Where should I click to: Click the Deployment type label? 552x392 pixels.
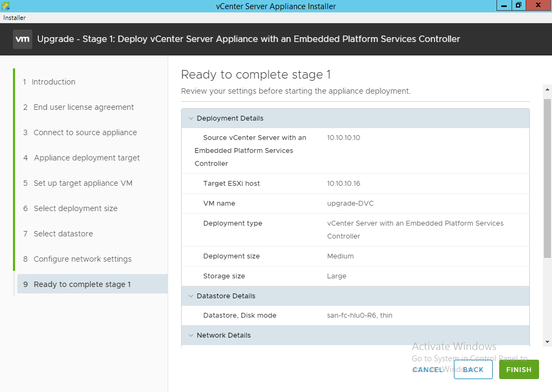pyautogui.click(x=233, y=223)
